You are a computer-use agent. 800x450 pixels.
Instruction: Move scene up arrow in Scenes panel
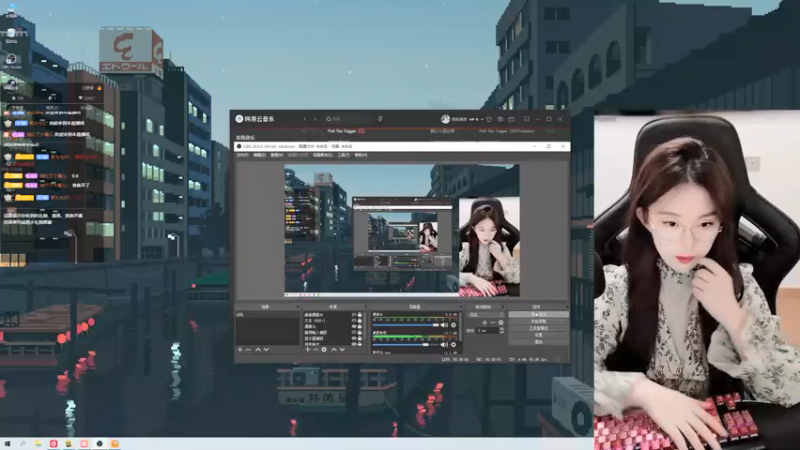258,349
